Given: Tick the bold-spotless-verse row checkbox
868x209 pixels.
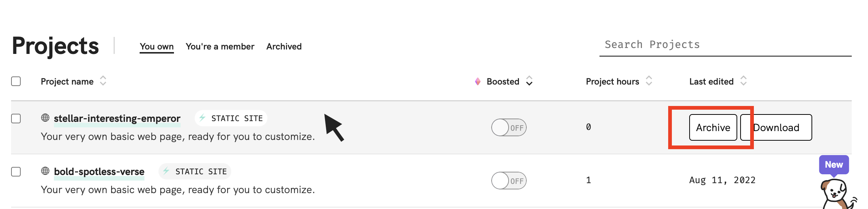Looking at the screenshot, I should [16, 172].
